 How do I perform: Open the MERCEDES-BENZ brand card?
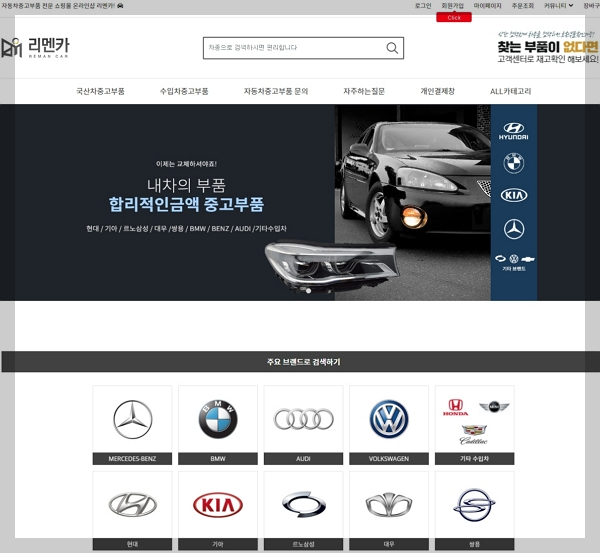point(132,425)
